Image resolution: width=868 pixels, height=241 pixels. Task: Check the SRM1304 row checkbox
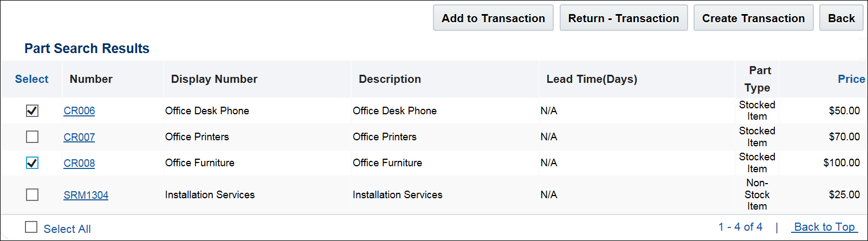[x=33, y=194]
